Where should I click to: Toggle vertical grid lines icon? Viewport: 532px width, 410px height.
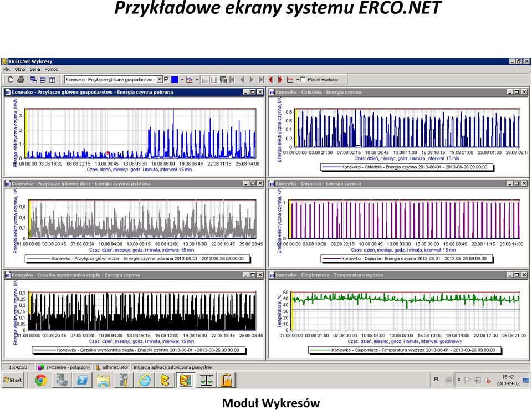tap(214, 80)
